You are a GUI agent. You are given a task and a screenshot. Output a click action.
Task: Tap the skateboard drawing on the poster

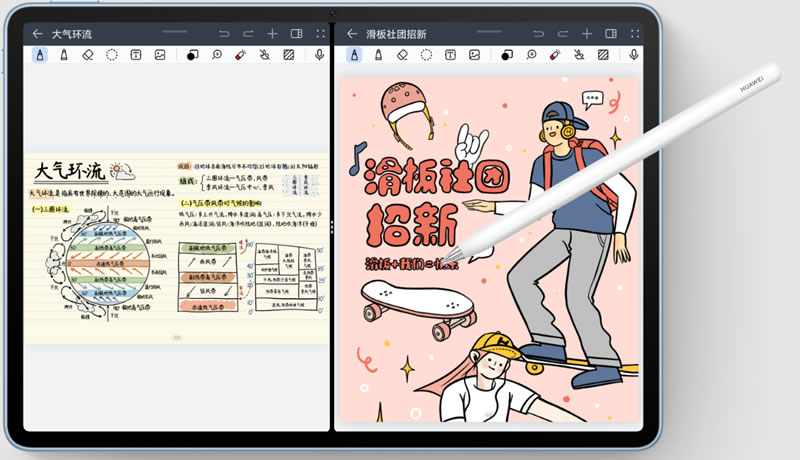tap(418, 309)
